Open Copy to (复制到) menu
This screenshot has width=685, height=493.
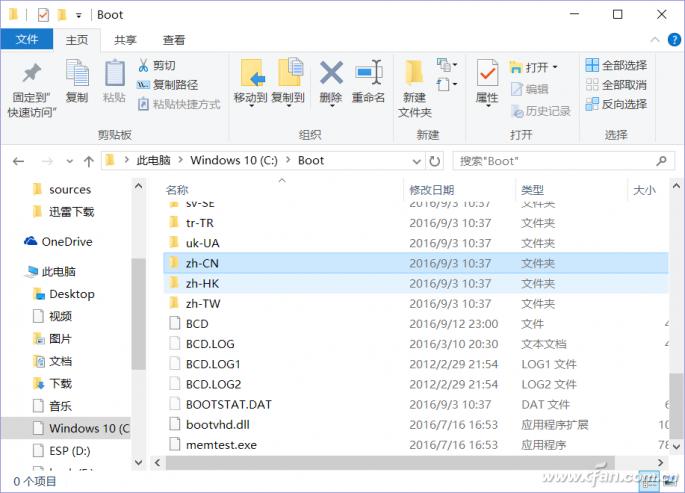(x=288, y=83)
